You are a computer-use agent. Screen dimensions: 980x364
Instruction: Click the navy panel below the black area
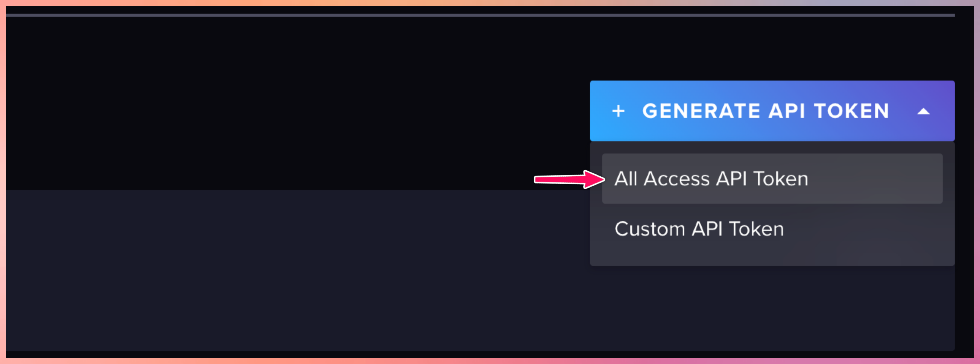pos(297,270)
